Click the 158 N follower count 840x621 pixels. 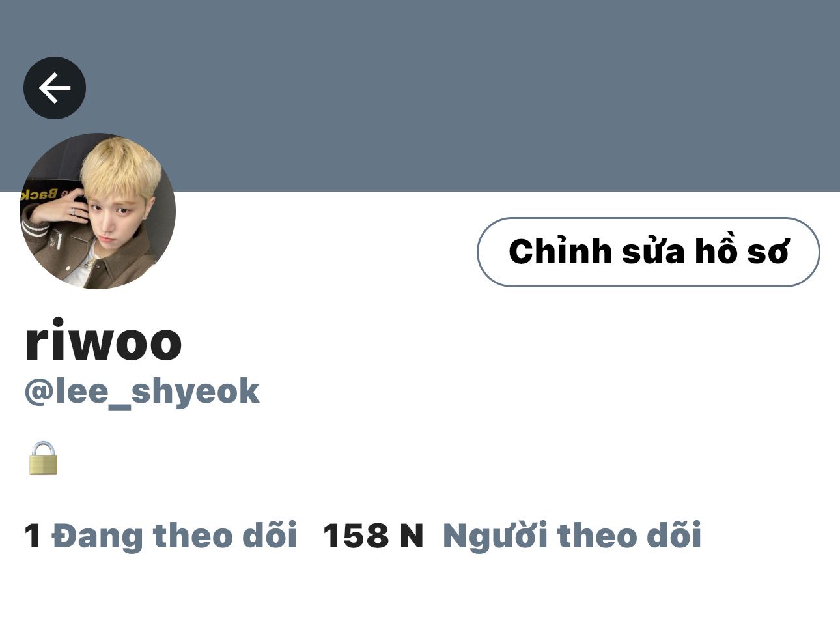(x=373, y=536)
